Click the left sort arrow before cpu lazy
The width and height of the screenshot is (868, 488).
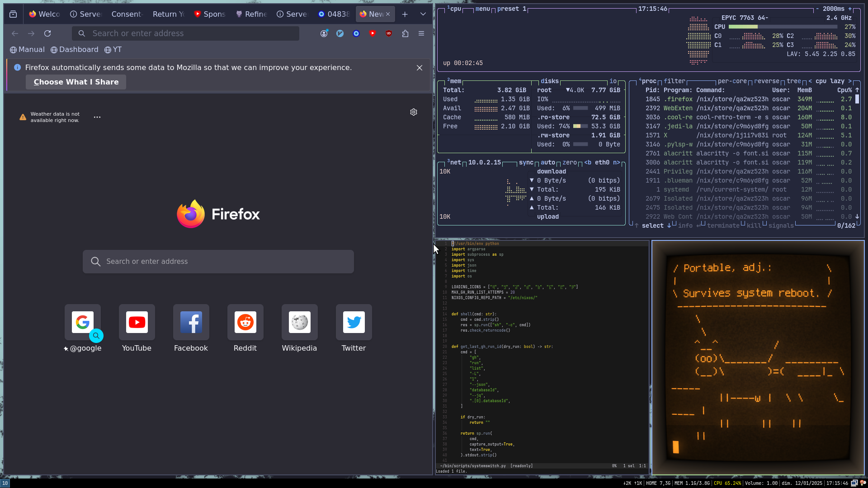click(x=810, y=81)
